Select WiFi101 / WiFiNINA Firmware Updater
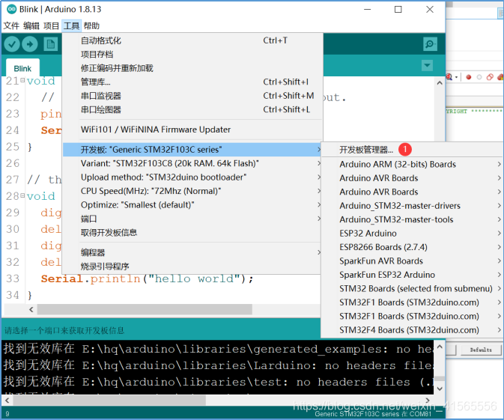 coord(192,130)
